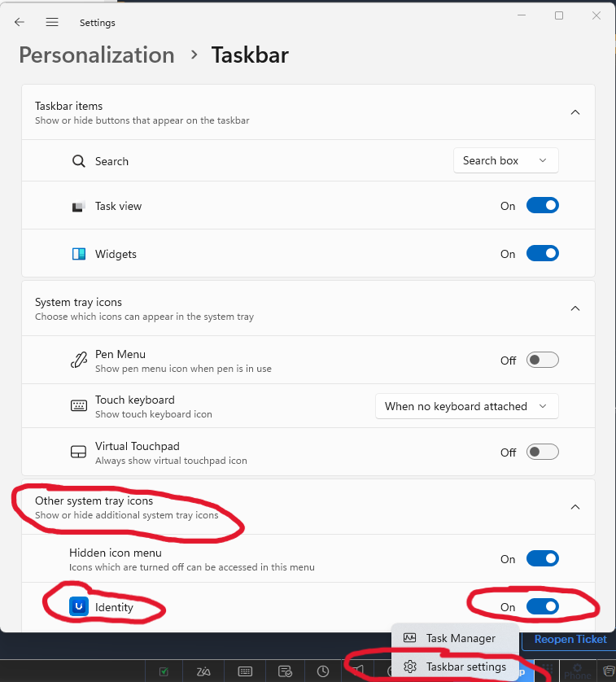Select Task Manager from the context menu
Screen dimensions: 616x682
460,639
